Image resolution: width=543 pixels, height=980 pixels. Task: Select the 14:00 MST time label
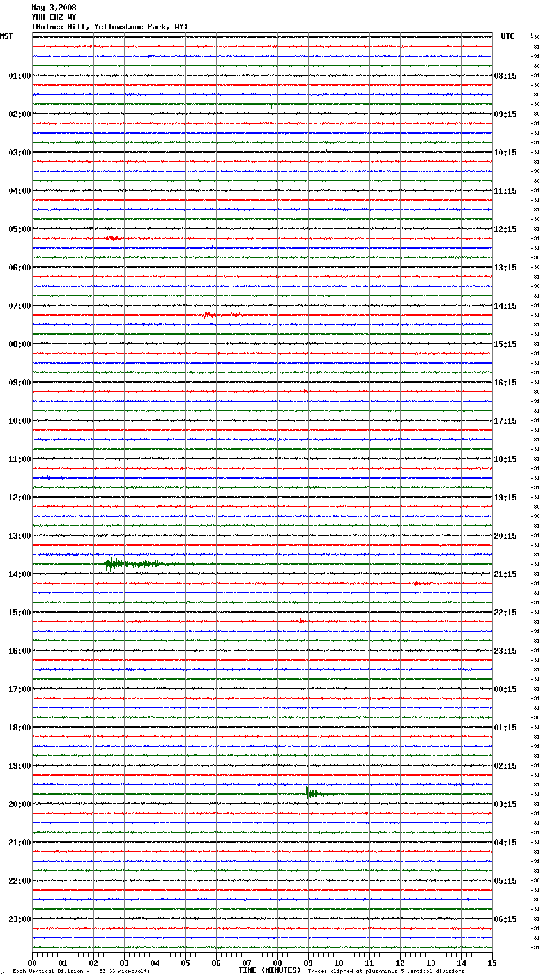19,574
